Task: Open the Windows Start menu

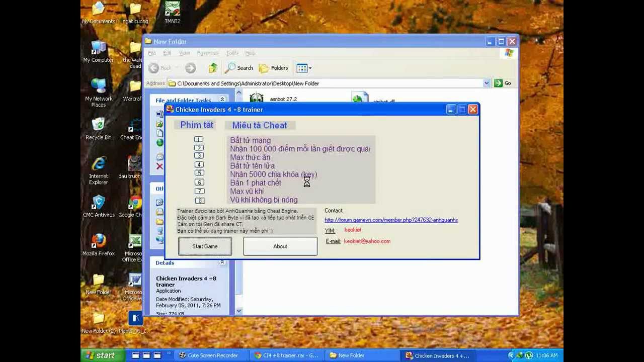Action: 102,355
